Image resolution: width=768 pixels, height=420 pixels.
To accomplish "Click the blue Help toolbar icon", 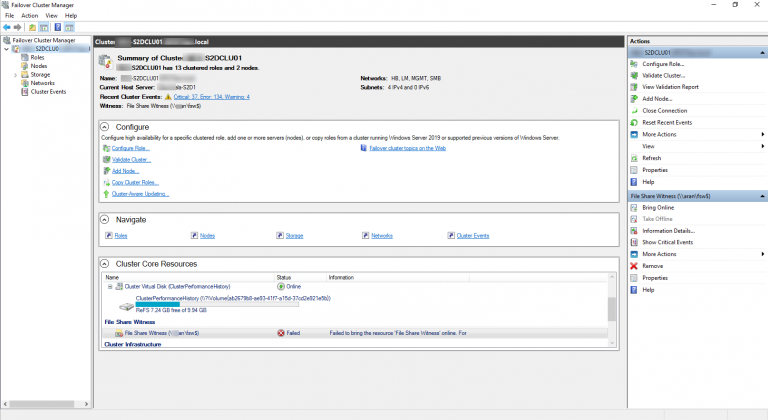I will pyautogui.click(x=58, y=27).
